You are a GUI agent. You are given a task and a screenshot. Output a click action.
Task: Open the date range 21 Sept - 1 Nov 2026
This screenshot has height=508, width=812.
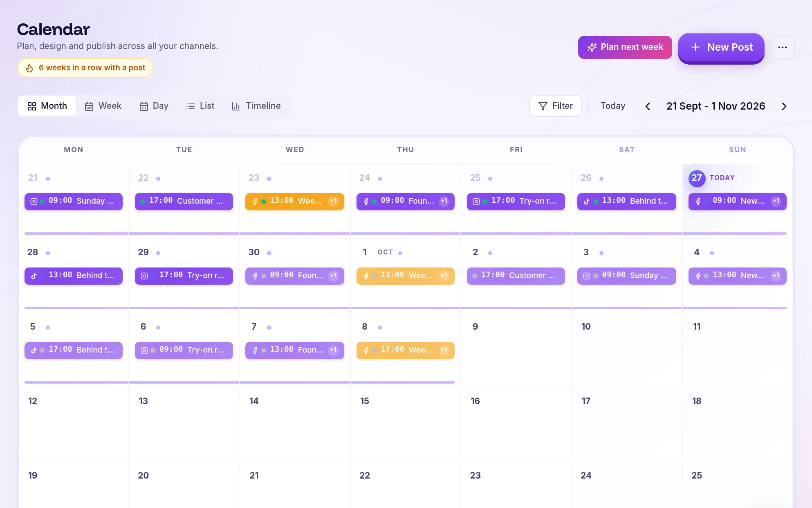pos(716,106)
